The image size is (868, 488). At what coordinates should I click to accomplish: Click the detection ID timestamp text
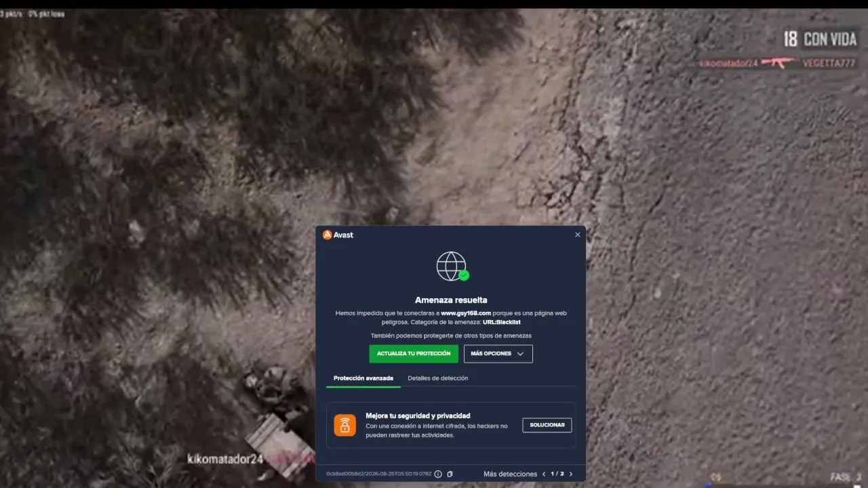point(379,474)
